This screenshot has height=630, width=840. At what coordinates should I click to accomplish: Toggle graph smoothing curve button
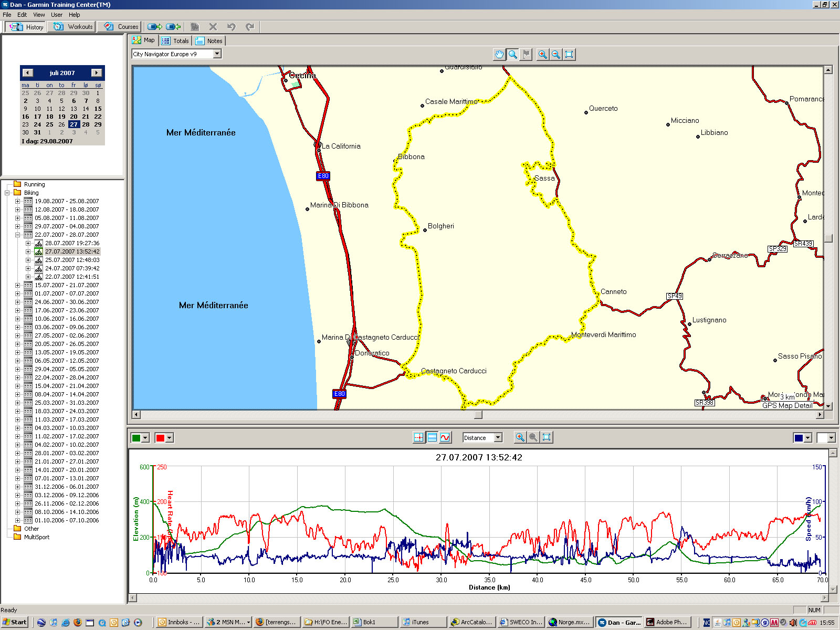[x=445, y=437]
